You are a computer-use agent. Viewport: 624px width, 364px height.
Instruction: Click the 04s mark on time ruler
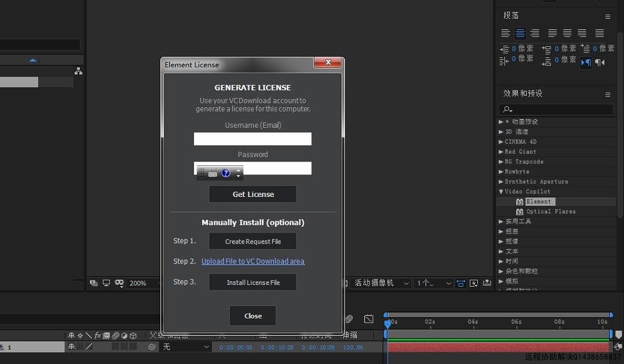tap(473, 322)
